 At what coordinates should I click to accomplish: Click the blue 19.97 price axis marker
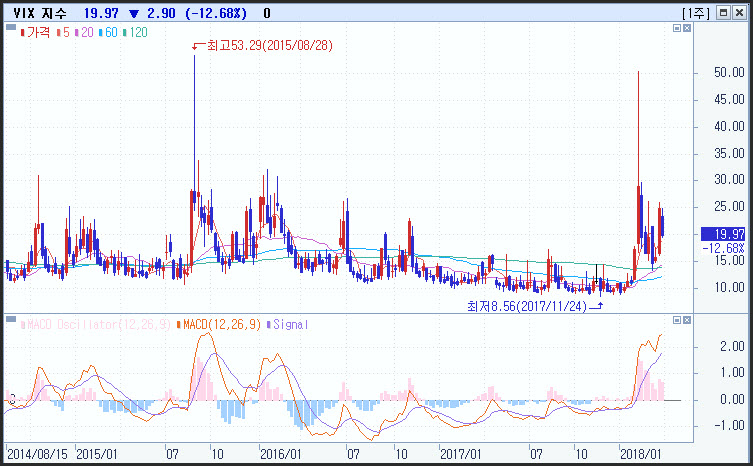click(x=723, y=234)
